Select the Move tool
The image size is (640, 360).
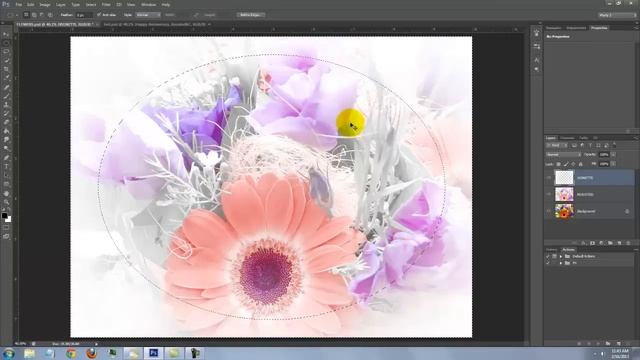pos(6,34)
